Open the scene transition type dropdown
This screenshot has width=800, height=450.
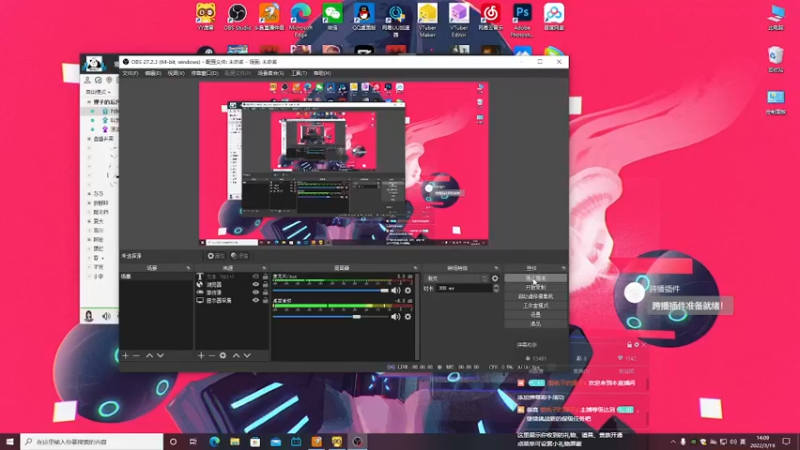point(457,279)
